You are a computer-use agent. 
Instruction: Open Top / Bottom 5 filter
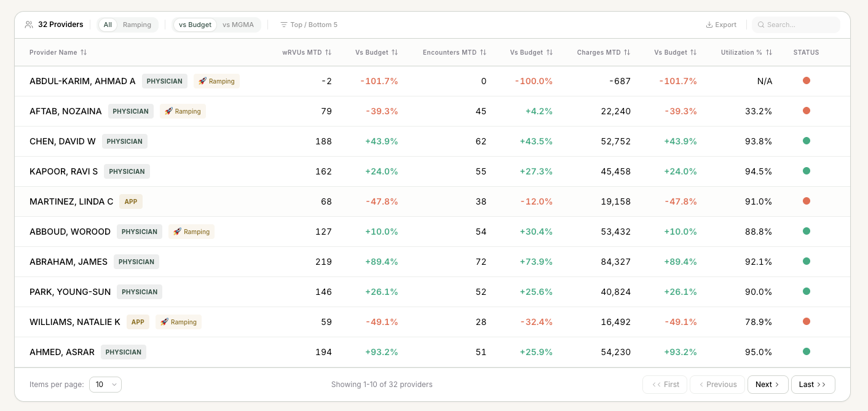(309, 25)
